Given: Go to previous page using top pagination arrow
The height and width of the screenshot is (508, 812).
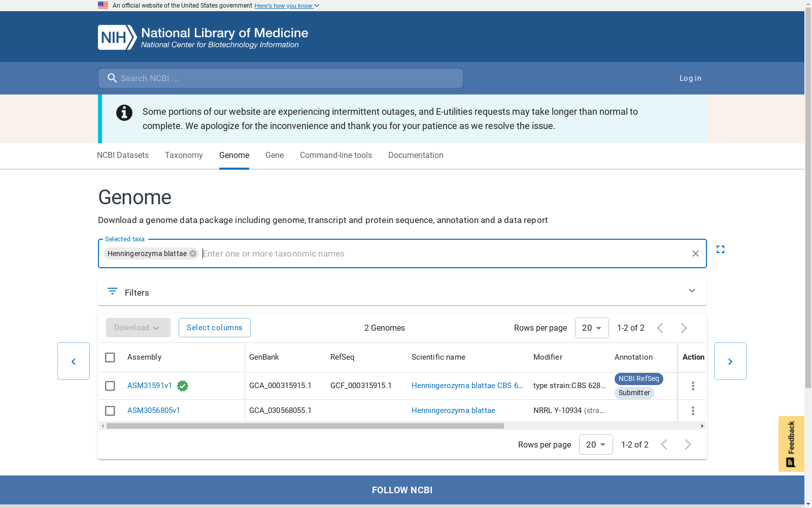Looking at the screenshot, I should (660, 328).
